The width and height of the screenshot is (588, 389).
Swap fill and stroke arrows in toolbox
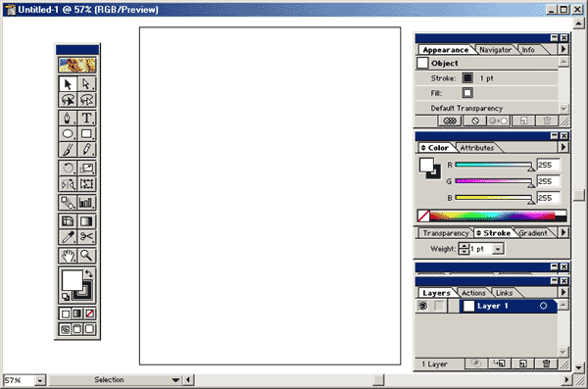pos(89,273)
